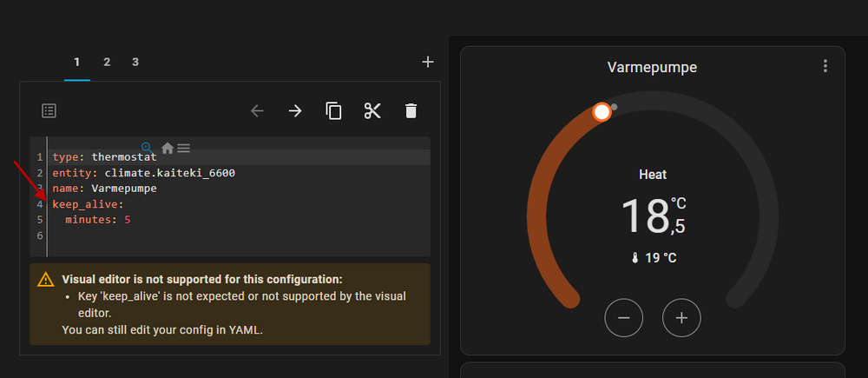Click the home icon above YAML code
The width and height of the screenshot is (868, 378).
(x=168, y=148)
